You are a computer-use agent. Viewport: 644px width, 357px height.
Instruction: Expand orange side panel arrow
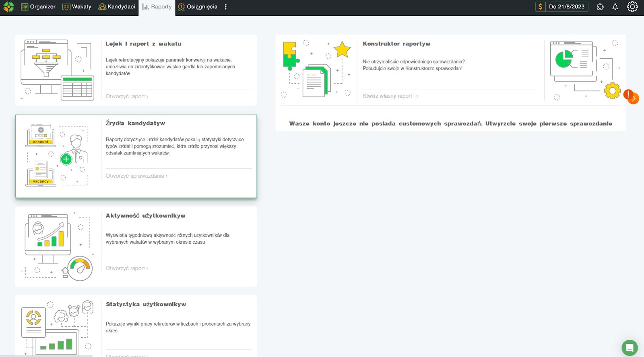pyautogui.click(x=635, y=98)
